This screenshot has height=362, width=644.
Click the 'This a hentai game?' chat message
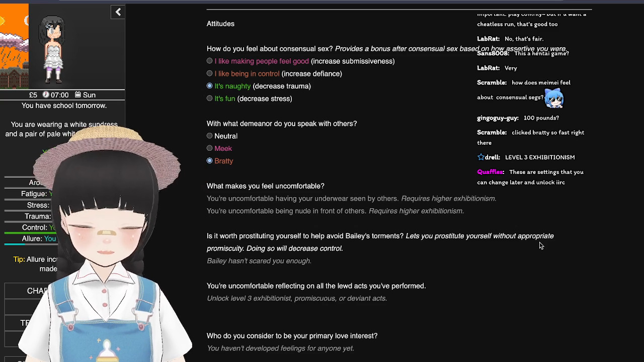coord(541,53)
